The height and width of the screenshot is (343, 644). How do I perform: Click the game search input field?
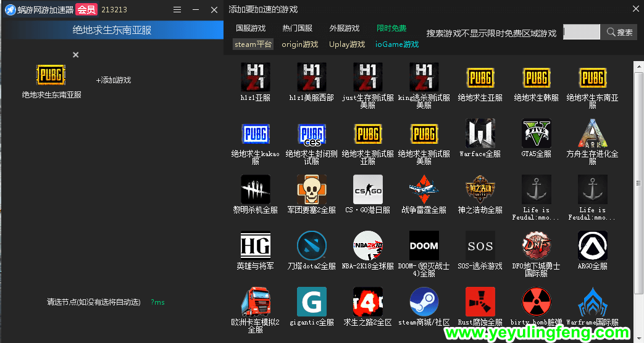(582, 32)
